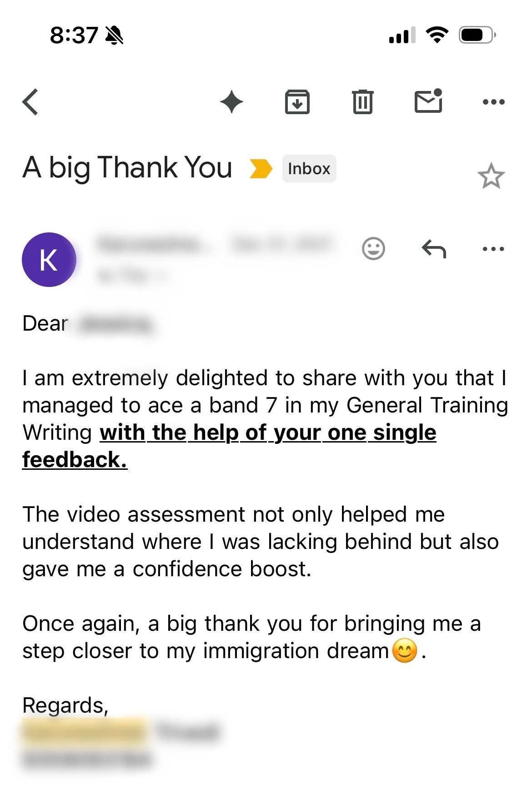532x795 pixels.
Task: Tap the Inbox label chip
Action: point(309,169)
